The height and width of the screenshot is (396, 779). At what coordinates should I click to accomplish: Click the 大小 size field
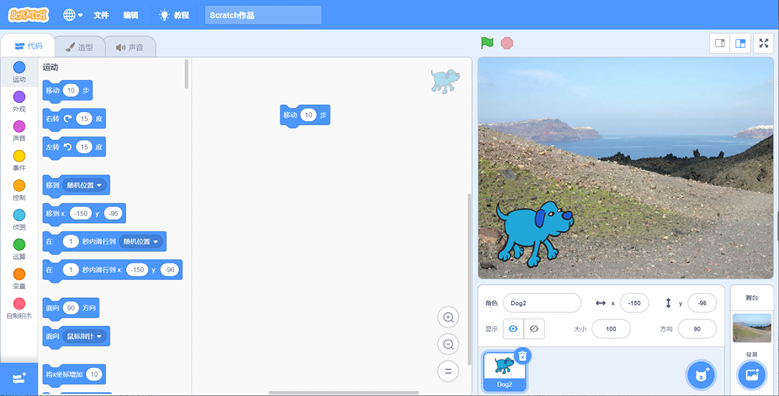click(x=611, y=329)
